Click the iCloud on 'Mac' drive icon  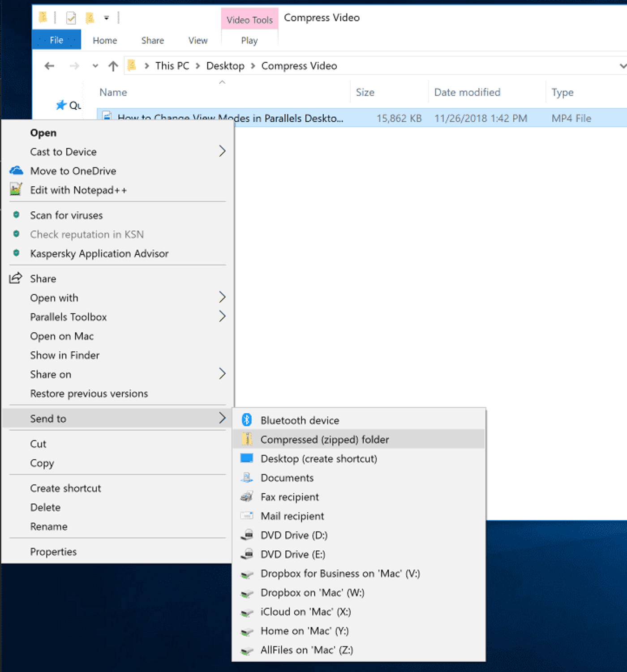click(x=247, y=612)
